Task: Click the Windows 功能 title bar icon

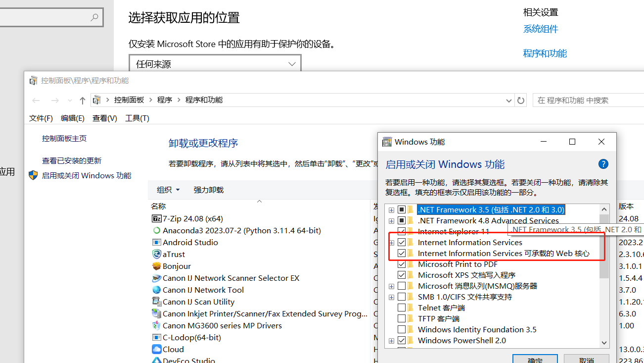Action: (x=387, y=142)
